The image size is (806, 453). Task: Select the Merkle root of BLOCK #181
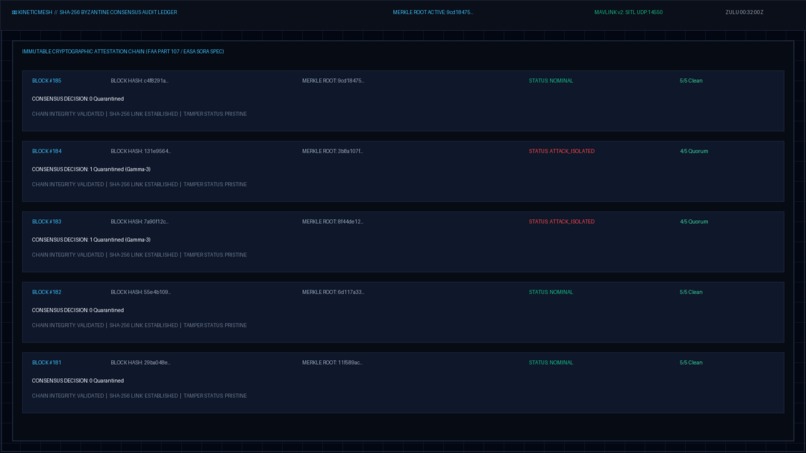click(x=332, y=363)
